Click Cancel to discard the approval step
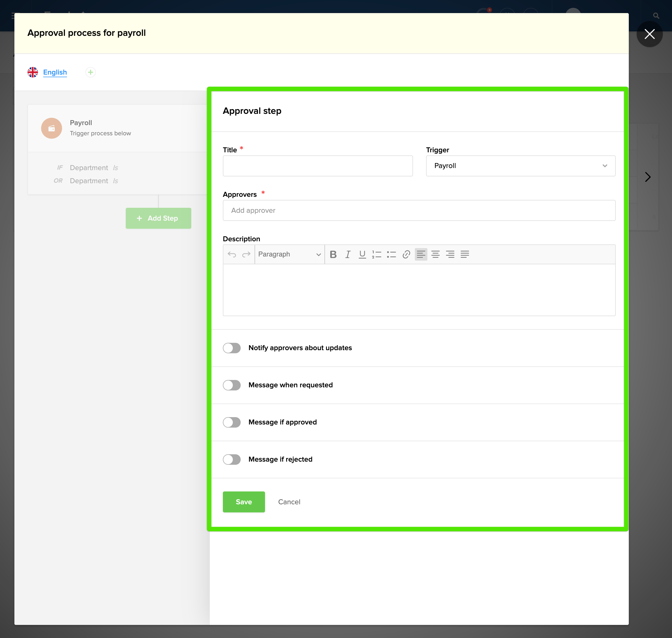 [289, 502]
